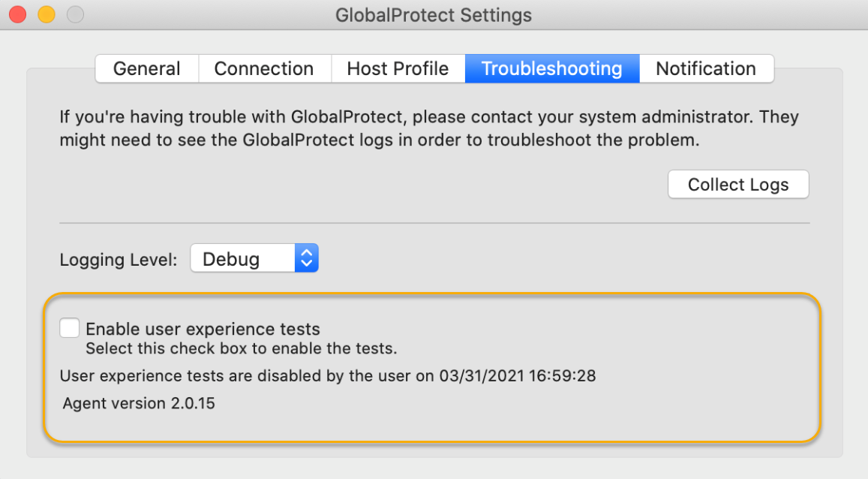
Task: Enable user experience tests checkbox
Action: tap(69, 327)
